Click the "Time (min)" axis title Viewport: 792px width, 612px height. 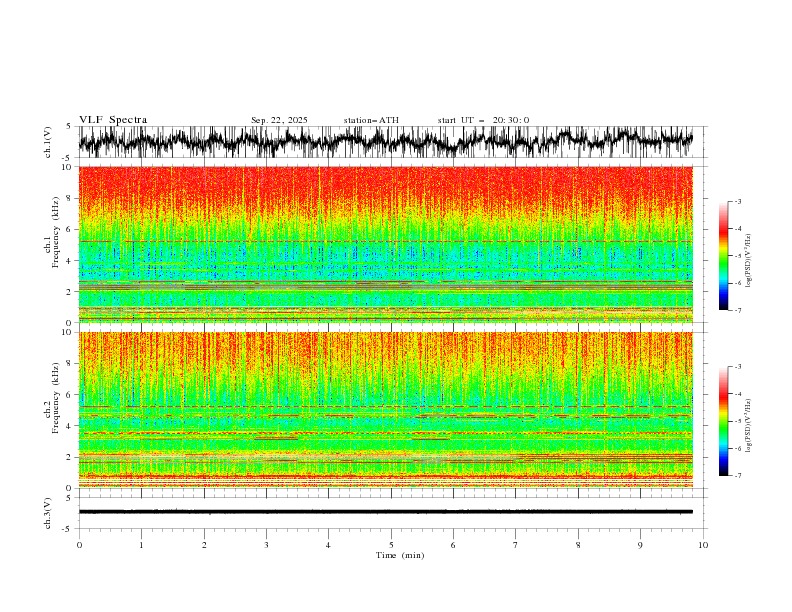400,555
